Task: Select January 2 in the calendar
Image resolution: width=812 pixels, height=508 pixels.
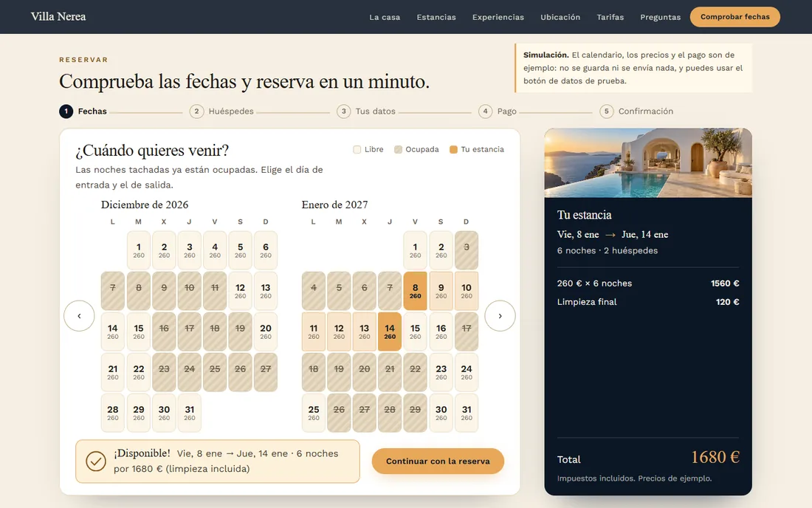Action: [x=441, y=250]
